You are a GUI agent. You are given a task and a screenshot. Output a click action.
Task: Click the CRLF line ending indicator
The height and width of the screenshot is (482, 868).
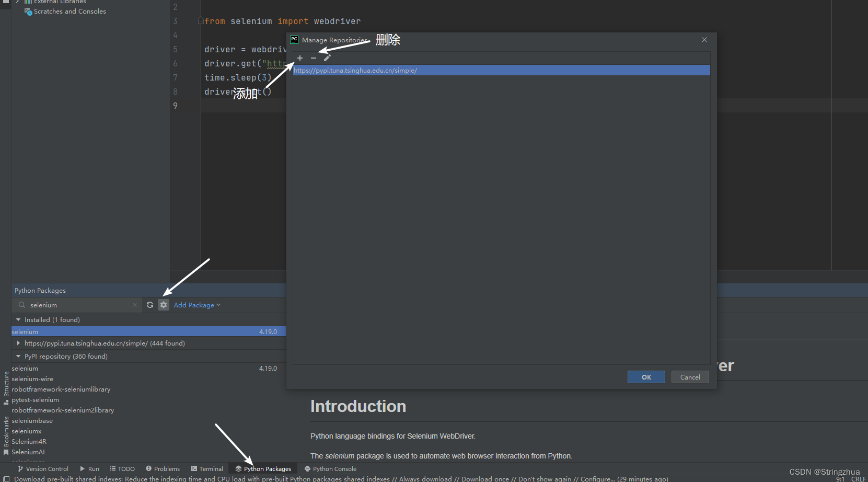pyautogui.click(x=859, y=478)
